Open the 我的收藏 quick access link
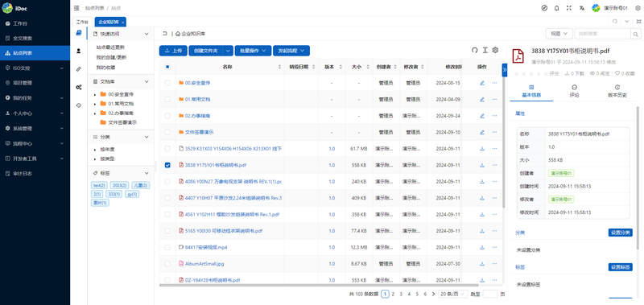Screen dimensions: 644x305 coord(106,68)
